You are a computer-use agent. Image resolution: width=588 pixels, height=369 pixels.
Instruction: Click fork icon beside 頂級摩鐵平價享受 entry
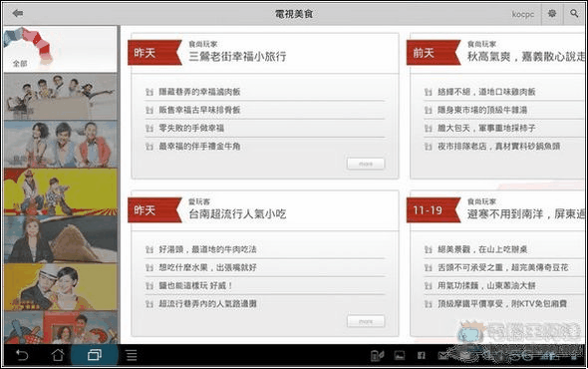click(x=429, y=304)
